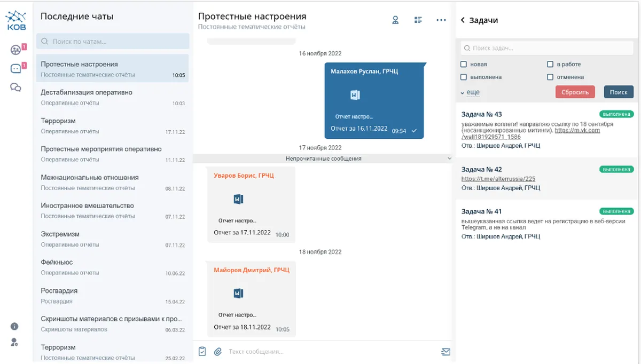Enable the "выполнена" filter checkbox
Viewport: 641px width, 364px height.
[464, 77]
